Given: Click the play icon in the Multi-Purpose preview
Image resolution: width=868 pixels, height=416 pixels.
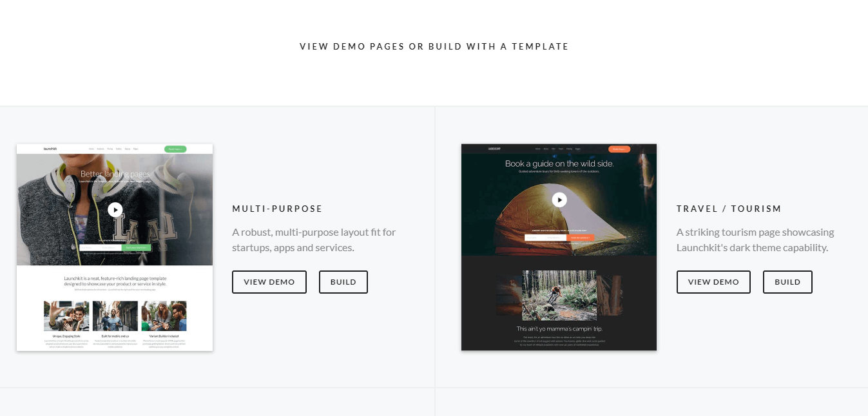Looking at the screenshot, I should [115, 209].
